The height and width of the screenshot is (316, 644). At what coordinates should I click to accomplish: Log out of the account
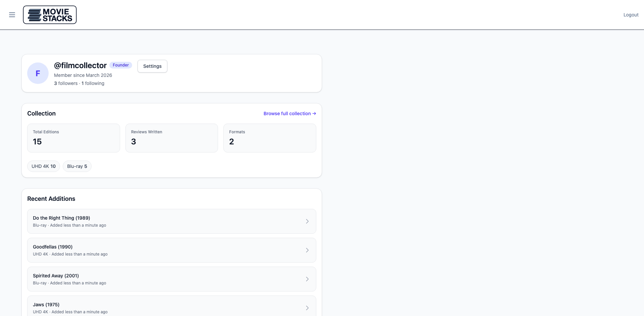coord(631,15)
